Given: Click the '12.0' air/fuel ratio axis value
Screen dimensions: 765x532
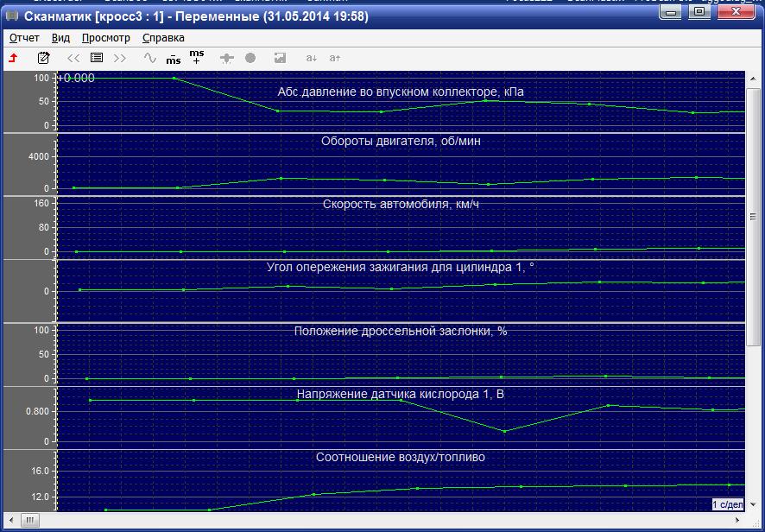Looking at the screenshot, I should [x=40, y=497].
